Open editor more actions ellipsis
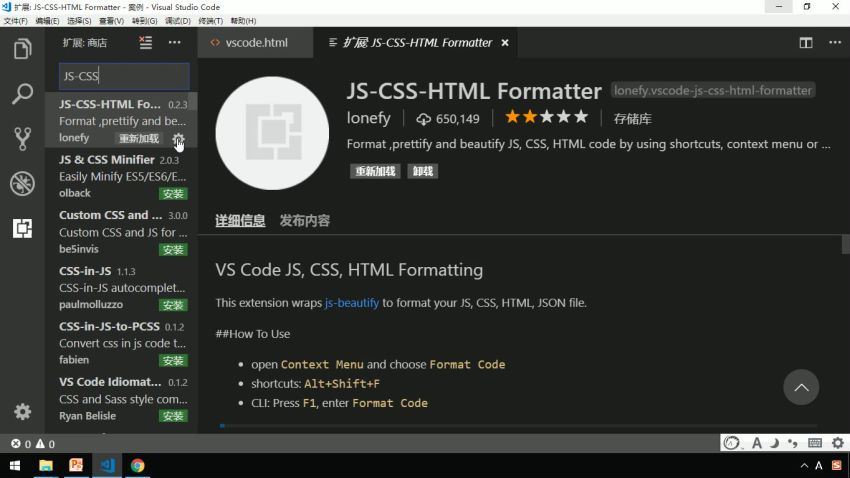850x478 pixels. [x=835, y=43]
